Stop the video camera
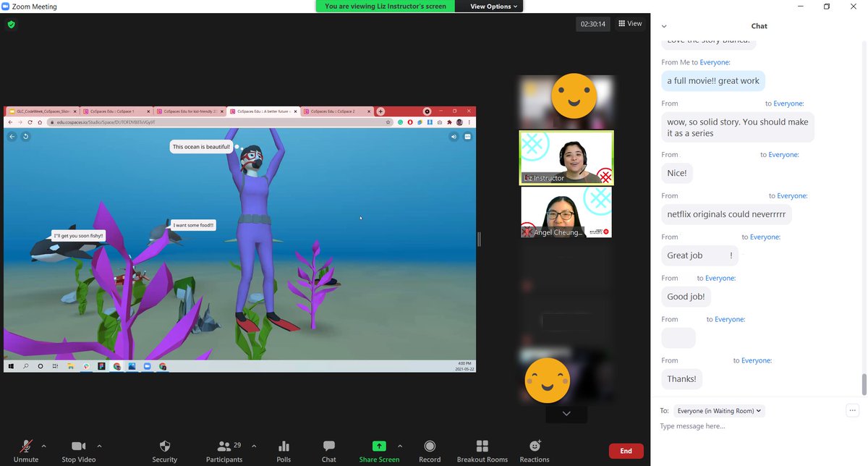 78,450
